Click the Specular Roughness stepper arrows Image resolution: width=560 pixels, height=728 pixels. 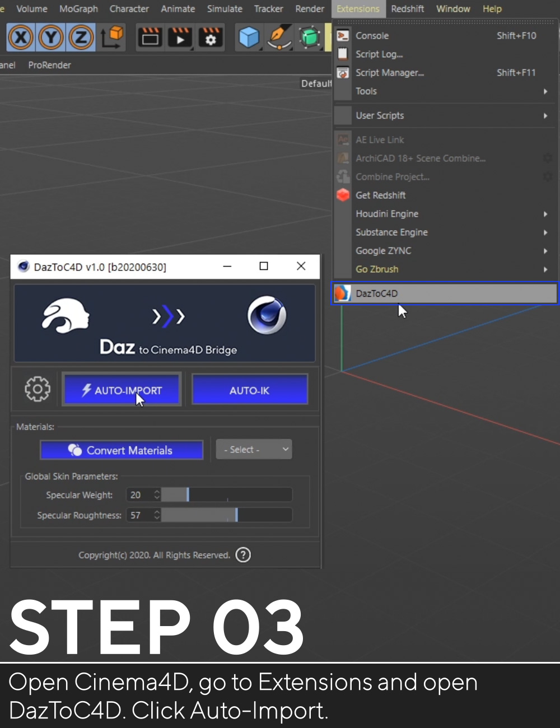coord(157,515)
